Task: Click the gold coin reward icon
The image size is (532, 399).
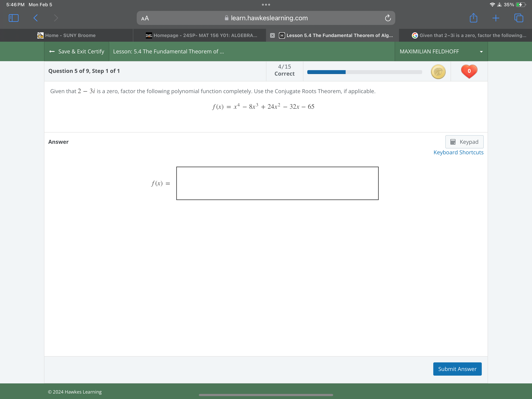Action: click(x=438, y=72)
